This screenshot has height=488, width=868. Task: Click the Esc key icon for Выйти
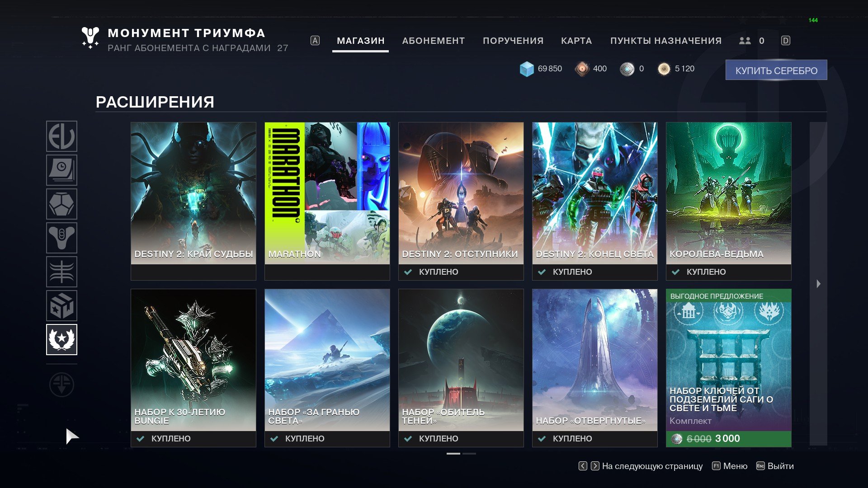[760, 466]
